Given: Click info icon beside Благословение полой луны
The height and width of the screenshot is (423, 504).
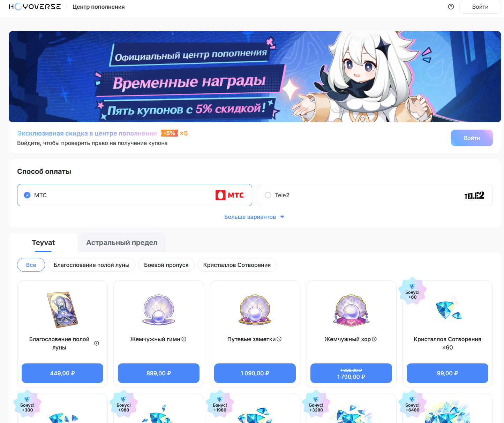Looking at the screenshot, I should (97, 343).
